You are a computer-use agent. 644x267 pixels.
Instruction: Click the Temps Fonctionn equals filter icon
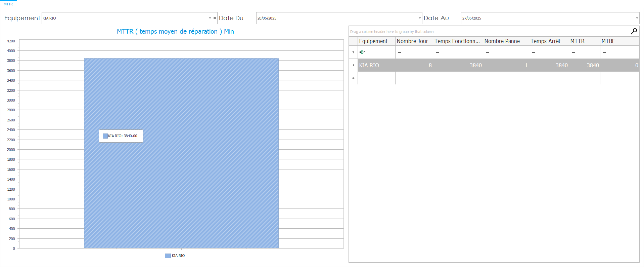pos(437,52)
